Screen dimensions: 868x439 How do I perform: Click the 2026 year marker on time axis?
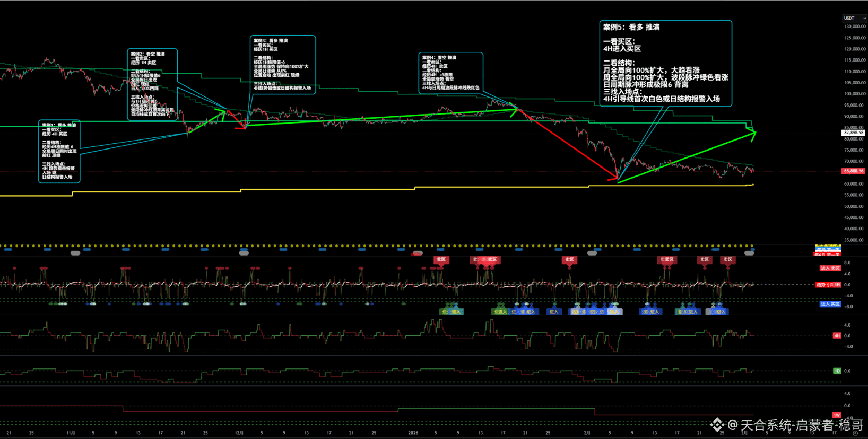413,433
